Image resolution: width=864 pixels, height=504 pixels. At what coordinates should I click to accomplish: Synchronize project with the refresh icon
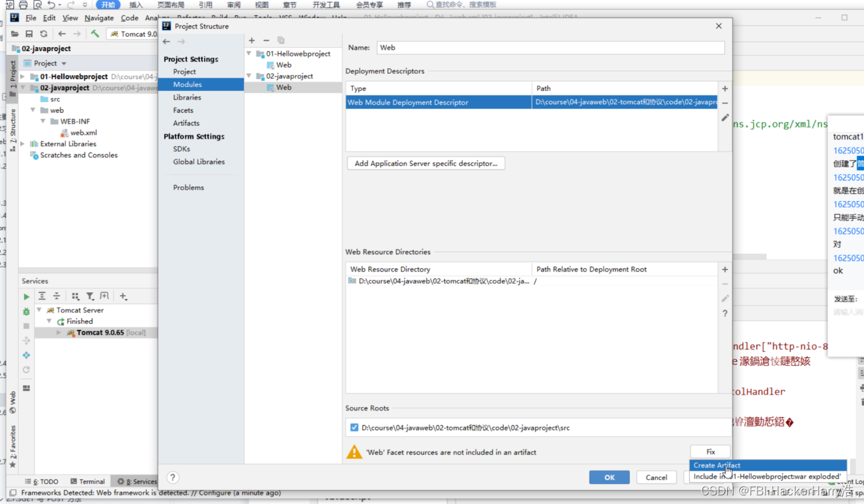point(44,34)
